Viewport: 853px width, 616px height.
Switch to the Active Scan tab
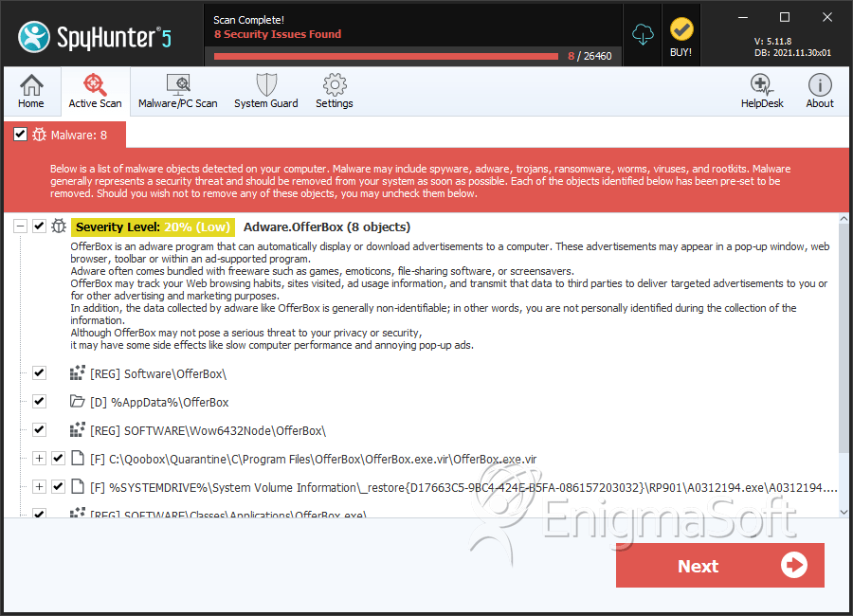pos(95,91)
